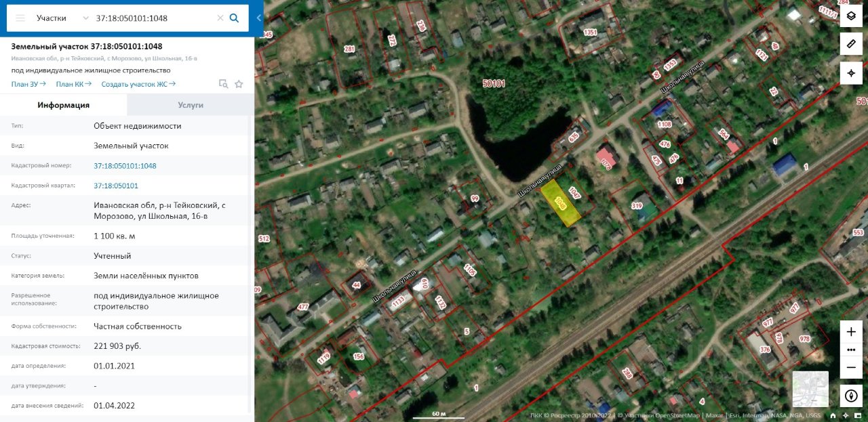Select the ruler measurement tool
This screenshot has width=868, height=422.
[851, 45]
